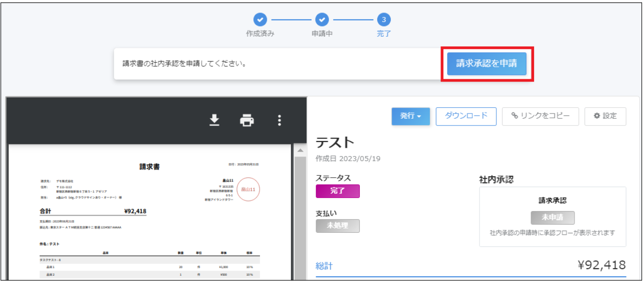Click the 品目1 row in PDF table

tap(150, 267)
